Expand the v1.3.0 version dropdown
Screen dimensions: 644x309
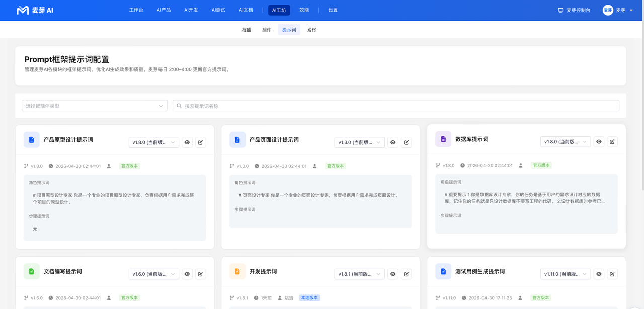[359, 142]
